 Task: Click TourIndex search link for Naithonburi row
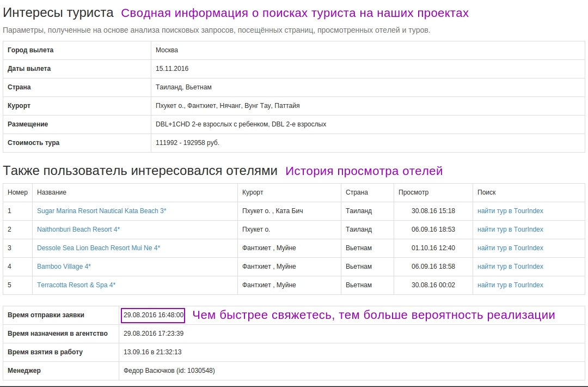(x=510, y=229)
